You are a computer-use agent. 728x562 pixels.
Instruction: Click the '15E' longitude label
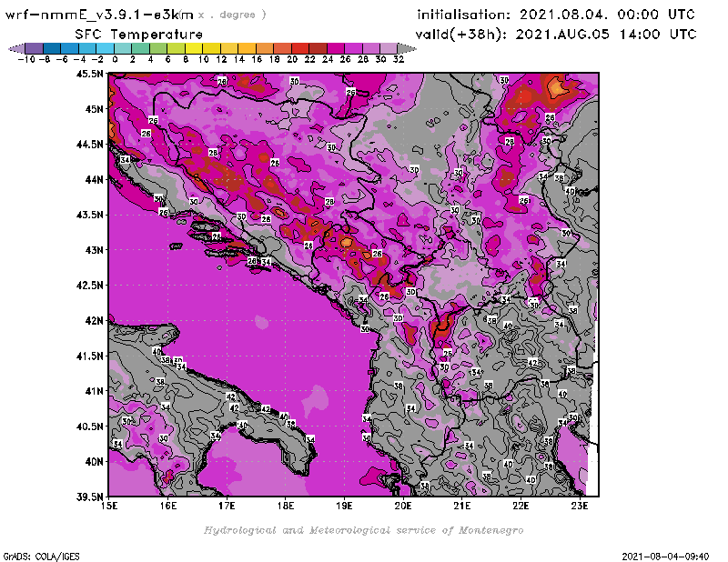point(109,506)
